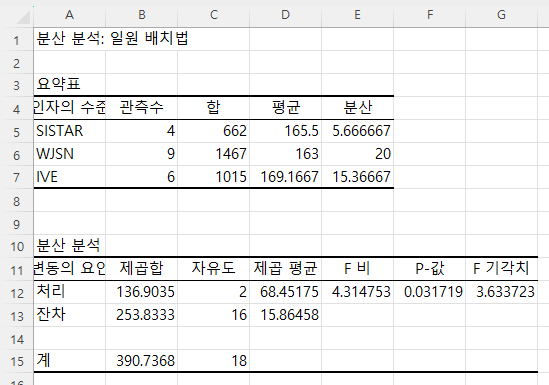
Task: Select row 15 header
Action: (17, 361)
